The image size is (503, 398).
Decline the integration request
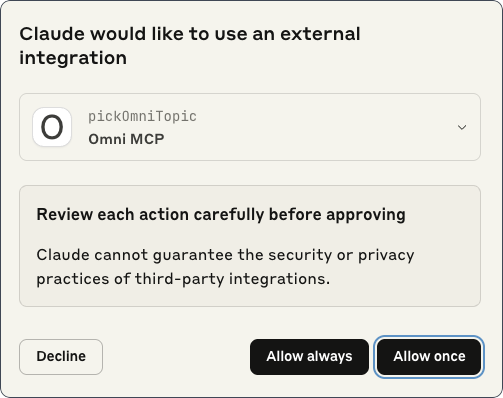(x=61, y=357)
